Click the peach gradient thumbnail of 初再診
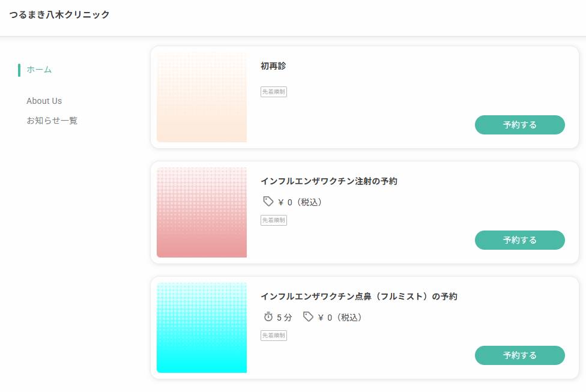The height and width of the screenshot is (392, 586). (x=202, y=97)
